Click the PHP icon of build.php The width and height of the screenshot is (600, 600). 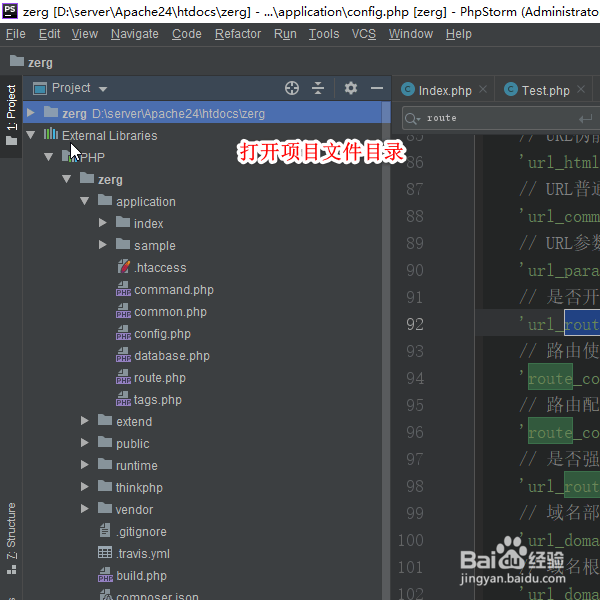click(x=105, y=574)
